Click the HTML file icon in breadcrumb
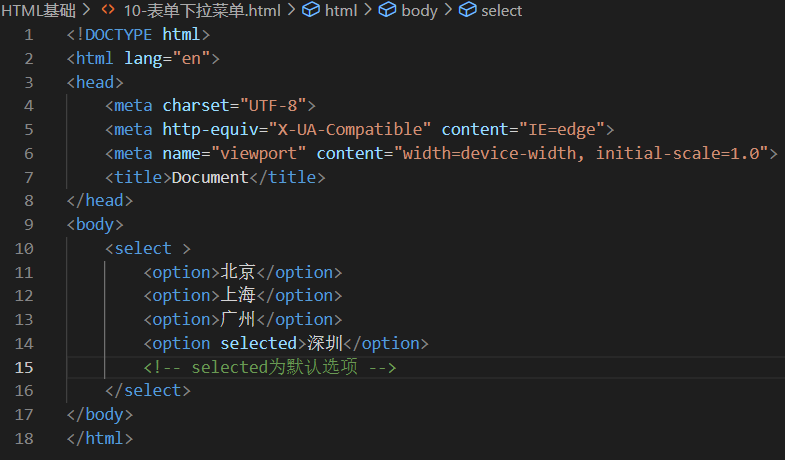Image resolution: width=785 pixels, height=460 pixels. click(108, 11)
